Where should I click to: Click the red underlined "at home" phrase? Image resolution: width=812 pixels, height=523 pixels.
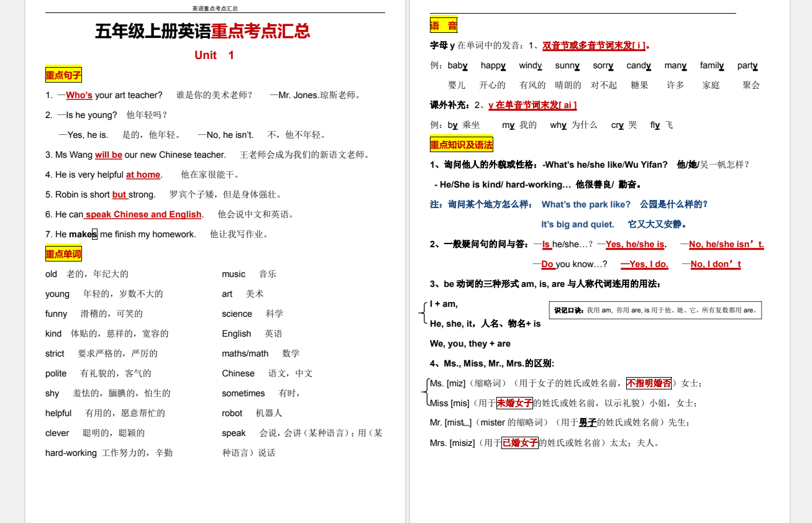[143, 175]
